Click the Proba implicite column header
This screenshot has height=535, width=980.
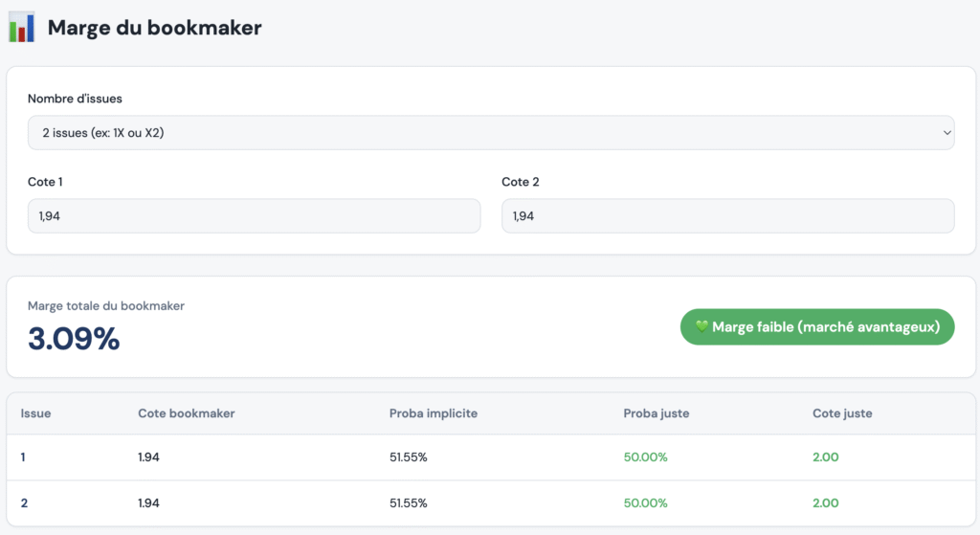pyautogui.click(x=433, y=413)
